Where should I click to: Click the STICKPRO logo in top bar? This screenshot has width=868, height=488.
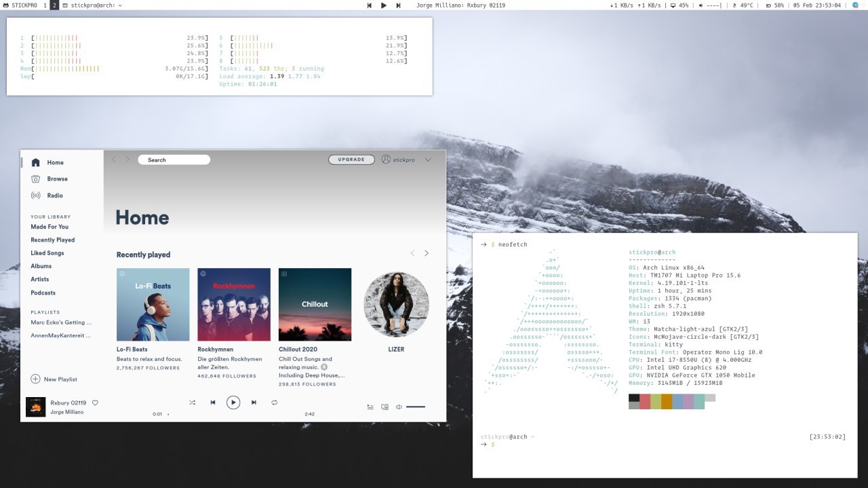pyautogui.click(x=20, y=5)
